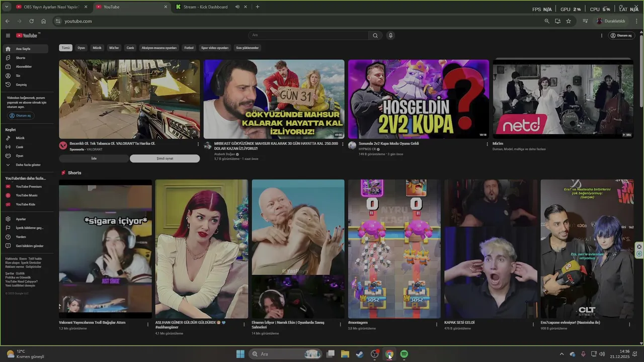Open YouTube Music link
The height and width of the screenshot is (362, 644).
point(26,195)
